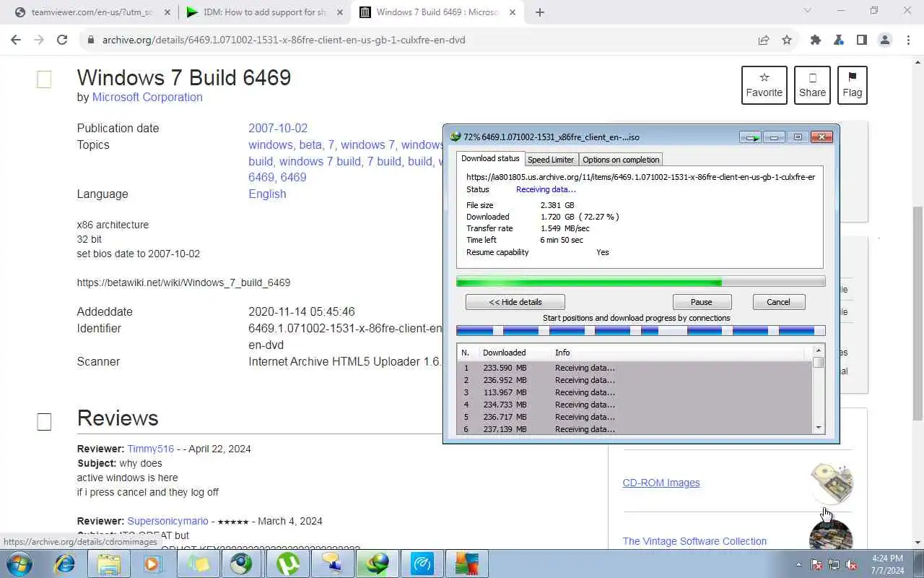This screenshot has width=924, height=578.
Task: Click the IDM green download progress bar
Action: point(640,282)
